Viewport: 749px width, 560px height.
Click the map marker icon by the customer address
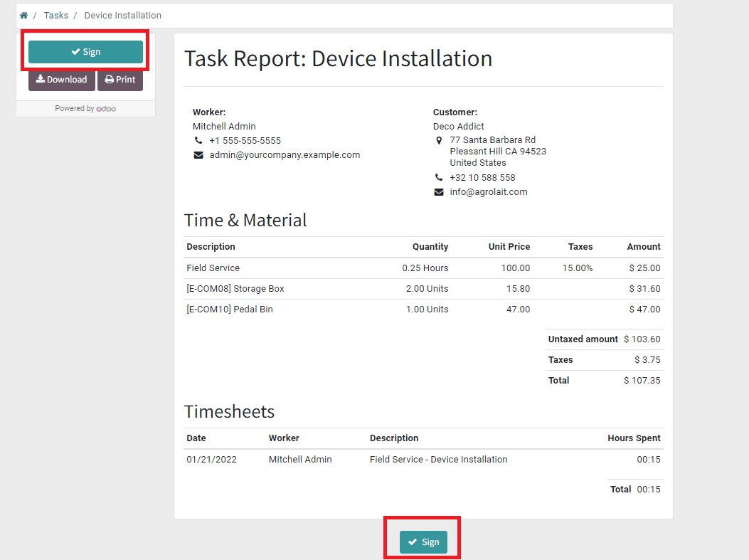pyautogui.click(x=439, y=141)
